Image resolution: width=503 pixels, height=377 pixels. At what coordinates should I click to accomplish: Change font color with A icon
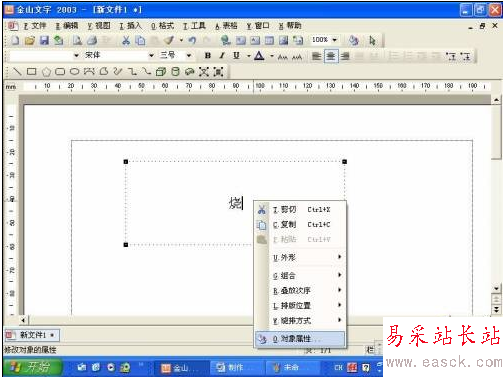tap(259, 56)
